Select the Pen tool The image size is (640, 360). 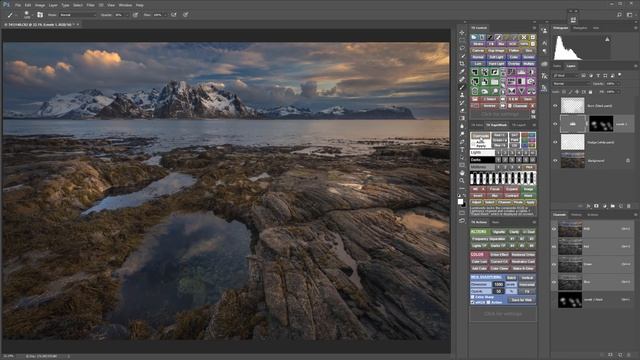point(462,142)
